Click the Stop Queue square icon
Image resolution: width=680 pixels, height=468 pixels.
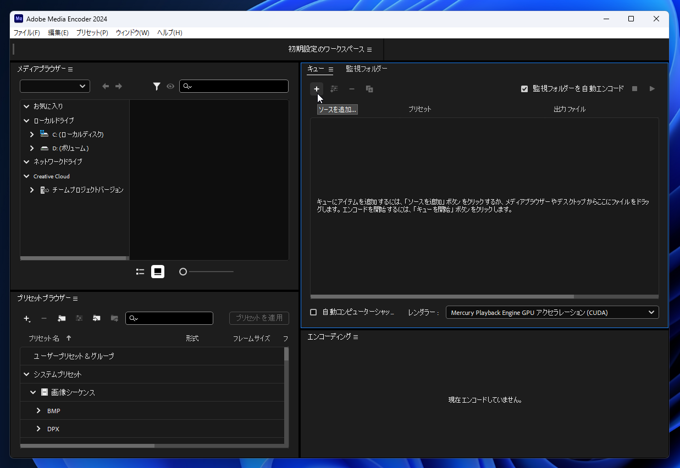click(x=634, y=88)
